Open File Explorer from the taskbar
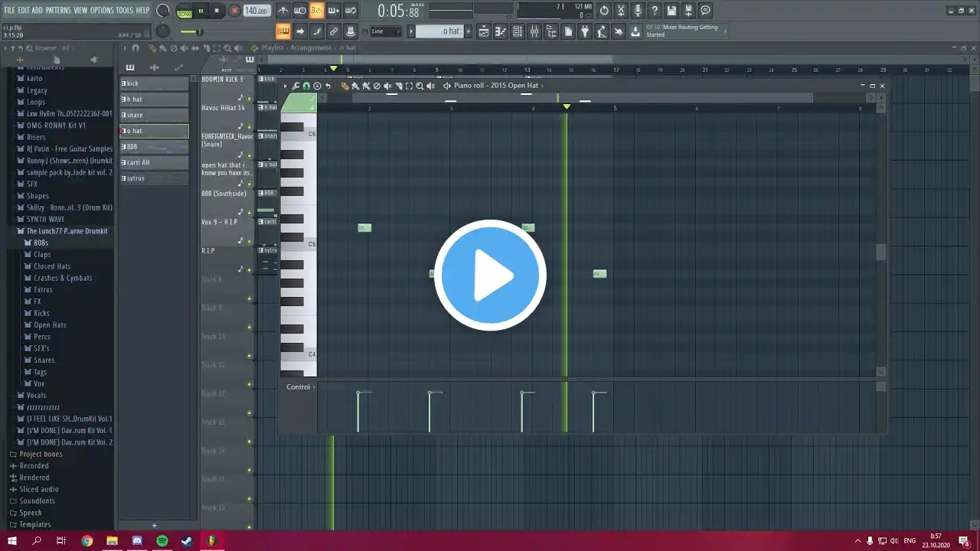This screenshot has width=980, height=551. [112, 541]
